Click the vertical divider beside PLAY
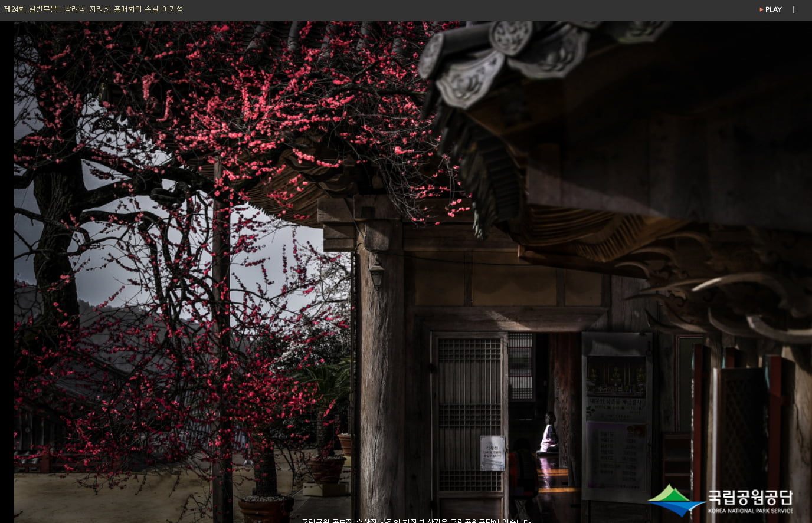The height and width of the screenshot is (523, 812). click(x=794, y=9)
